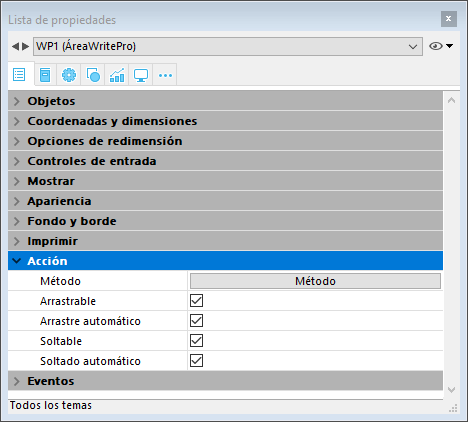Screen dimensions: 468x422
Task: Select the monitor display icon tab
Action: (x=141, y=75)
